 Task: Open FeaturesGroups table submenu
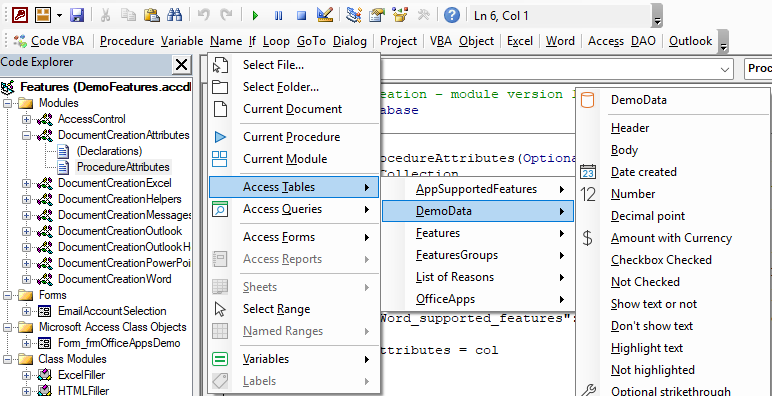coord(478,255)
